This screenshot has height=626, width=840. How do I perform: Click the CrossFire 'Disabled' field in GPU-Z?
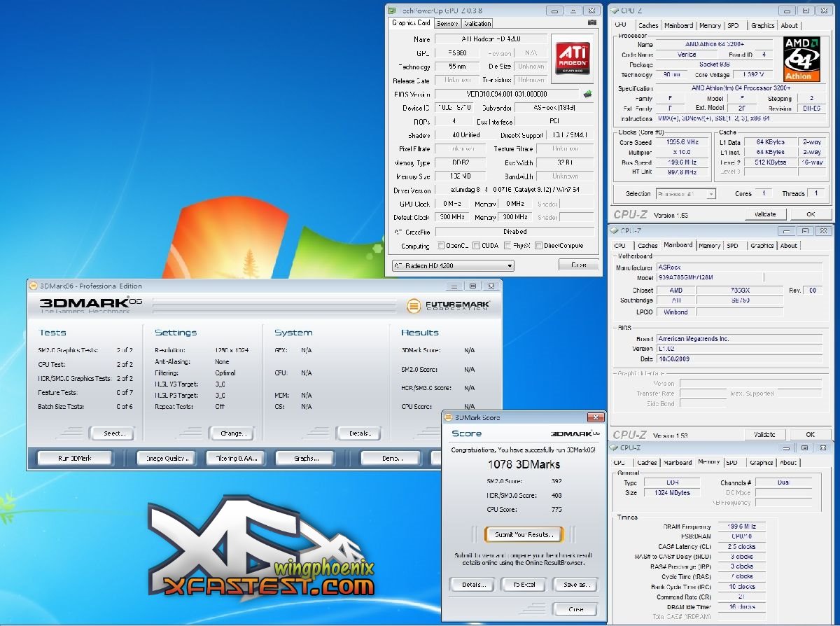pos(514,232)
